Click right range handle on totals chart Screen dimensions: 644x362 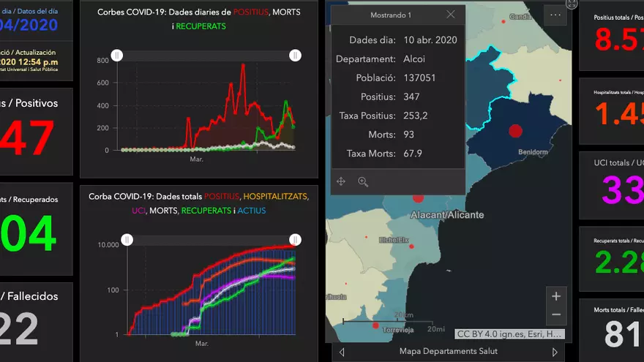coord(295,239)
